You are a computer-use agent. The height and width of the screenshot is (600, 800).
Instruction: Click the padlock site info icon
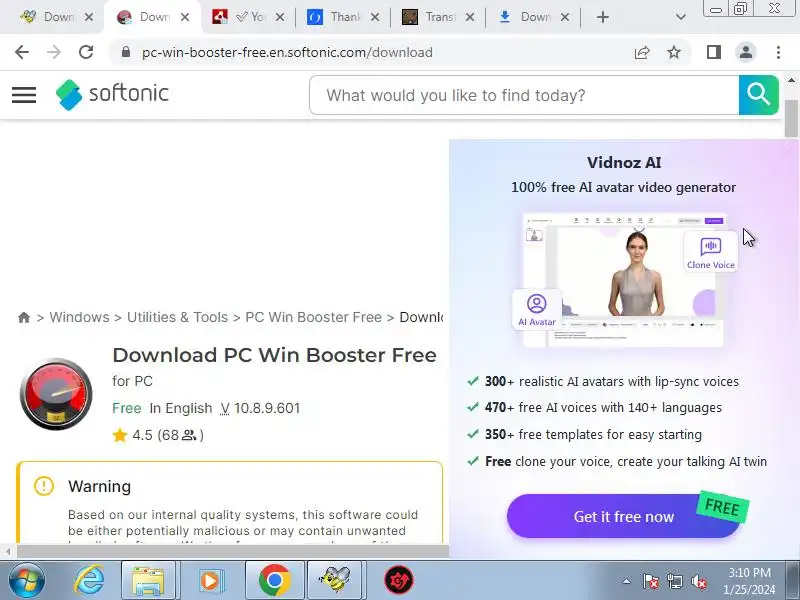tap(126, 52)
